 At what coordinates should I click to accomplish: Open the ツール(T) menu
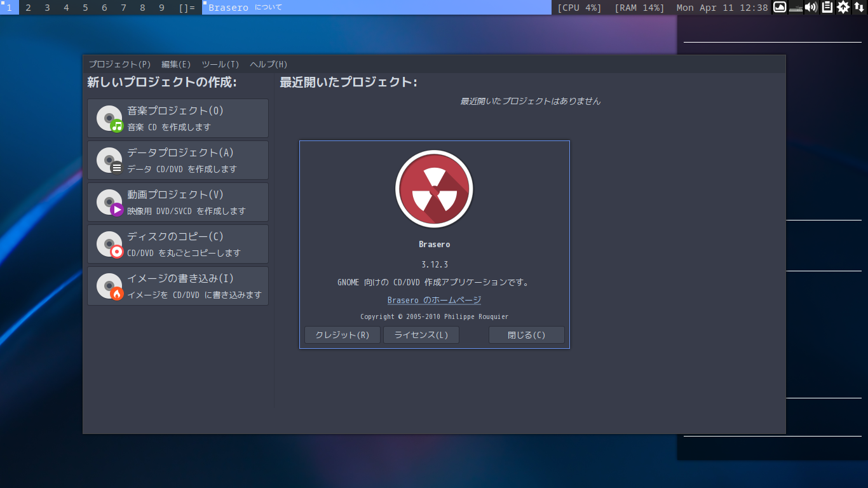(x=220, y=64)
